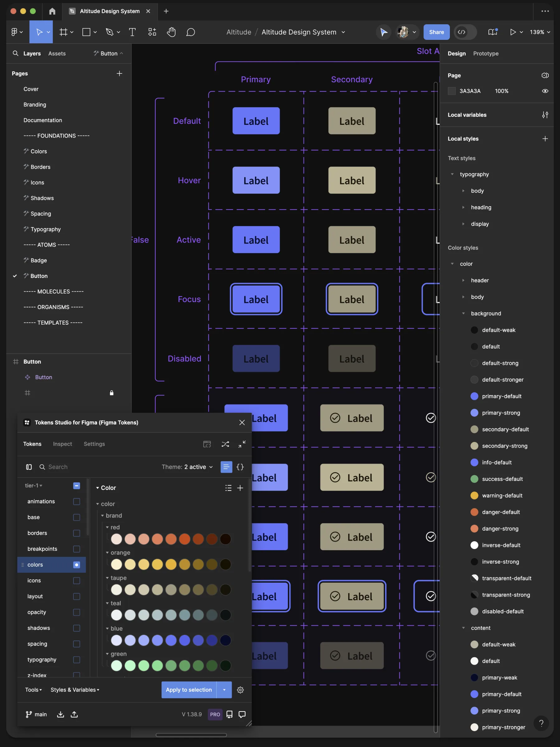Screen dimensions: 560x747
Task: Open the library book icon
Action: coord(493,32)
